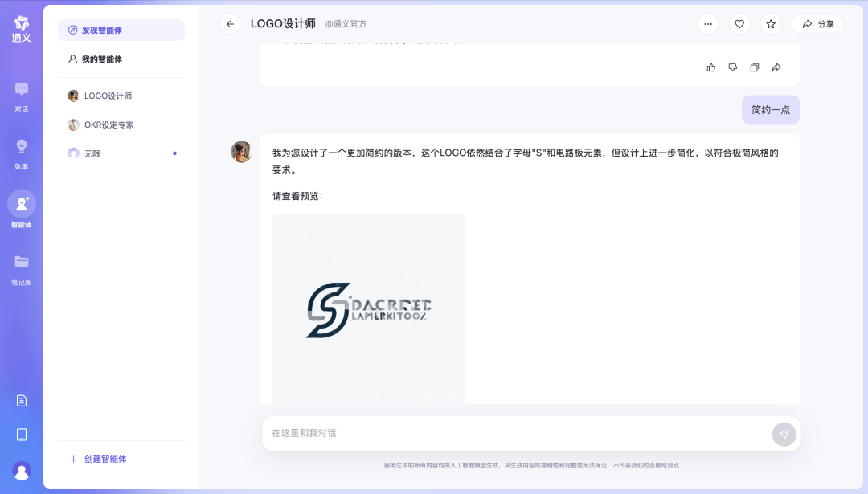This screenshot has width=868, height=494.
Task: Thumbs down the assistant's response
Action: pyautogui.click(x=732, y=67)
